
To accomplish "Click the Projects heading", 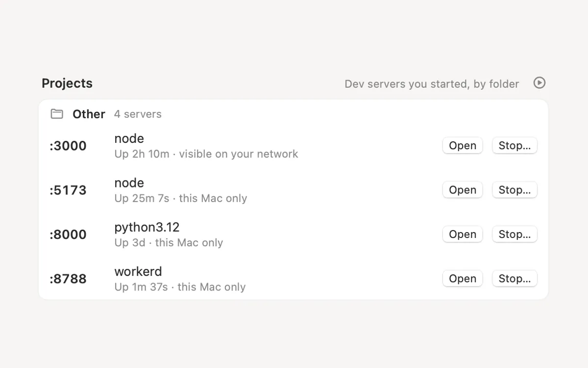I will [x=67, y=83].
